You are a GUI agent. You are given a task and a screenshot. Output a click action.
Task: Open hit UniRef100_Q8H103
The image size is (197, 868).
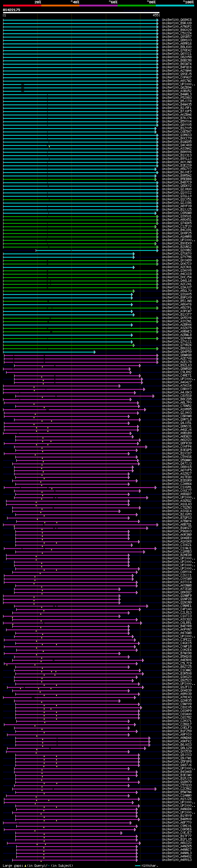click(177, 40)
